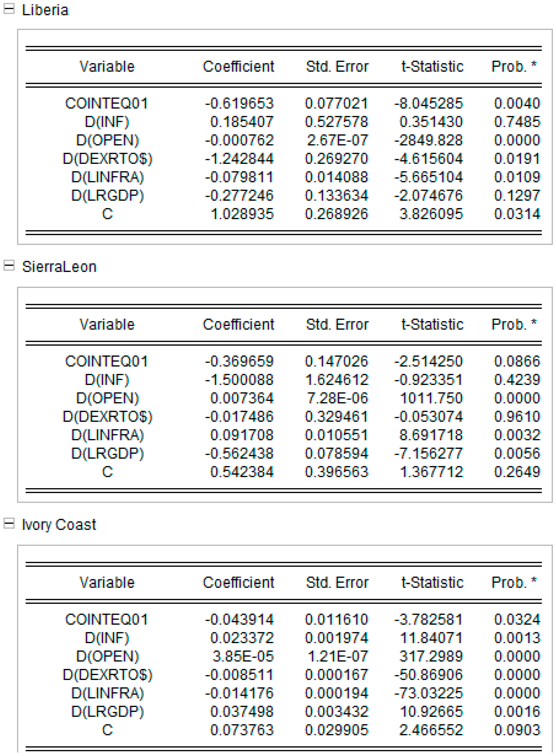556x756 pixels.
Task: Collapse the SierraLeon results section
Action: point(9,266)
